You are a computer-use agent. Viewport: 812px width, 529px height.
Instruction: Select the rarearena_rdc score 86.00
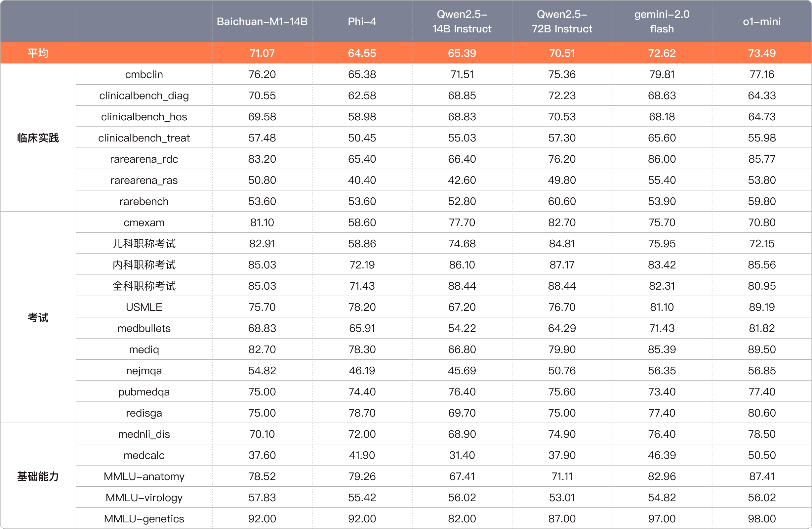662,159
